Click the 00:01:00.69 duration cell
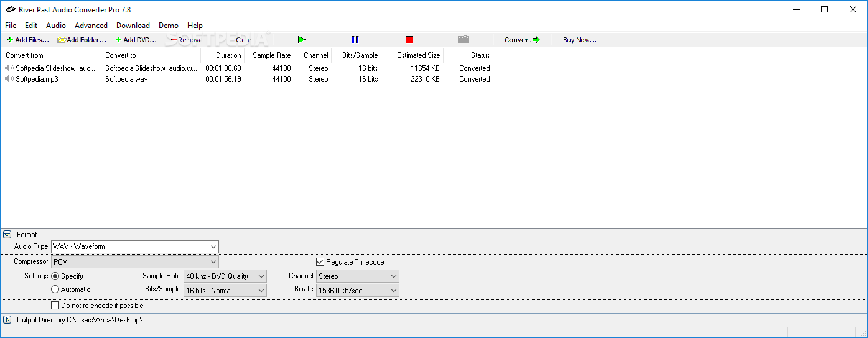The image size is (868, 338). (223, 68)
